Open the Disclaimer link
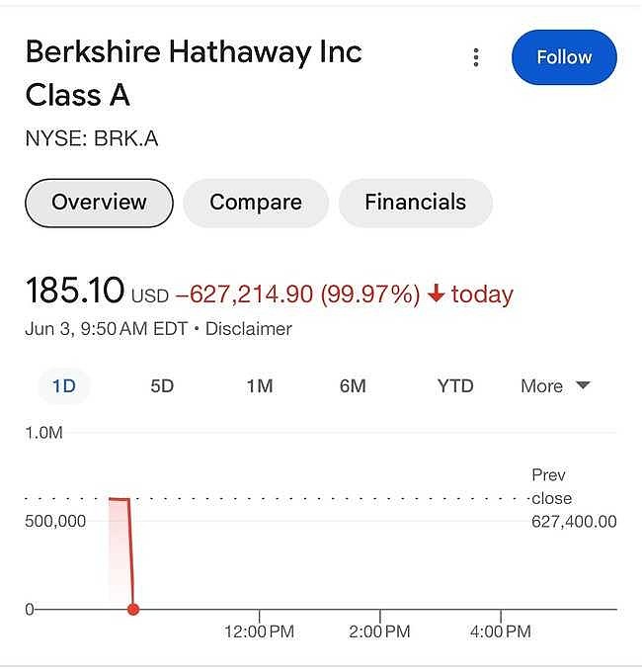The width and height of the screenshot is (642, 672). [x=249, y=329]
